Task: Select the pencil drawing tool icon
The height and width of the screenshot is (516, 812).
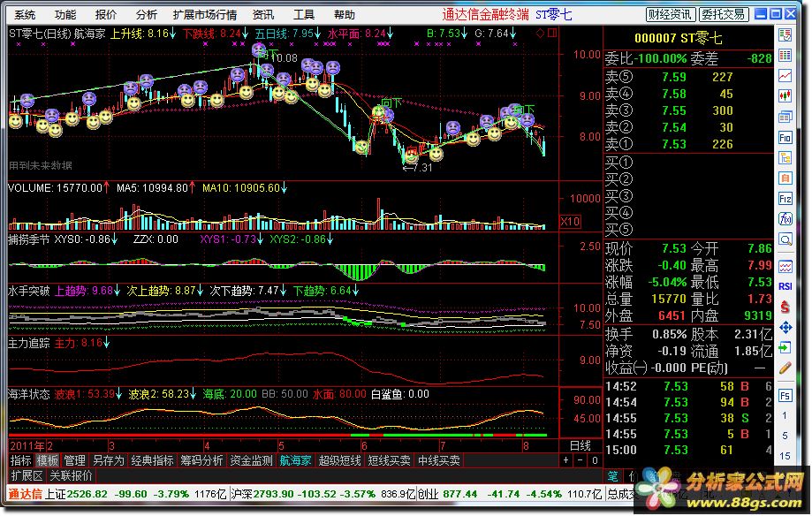Action: coord(785,368)
